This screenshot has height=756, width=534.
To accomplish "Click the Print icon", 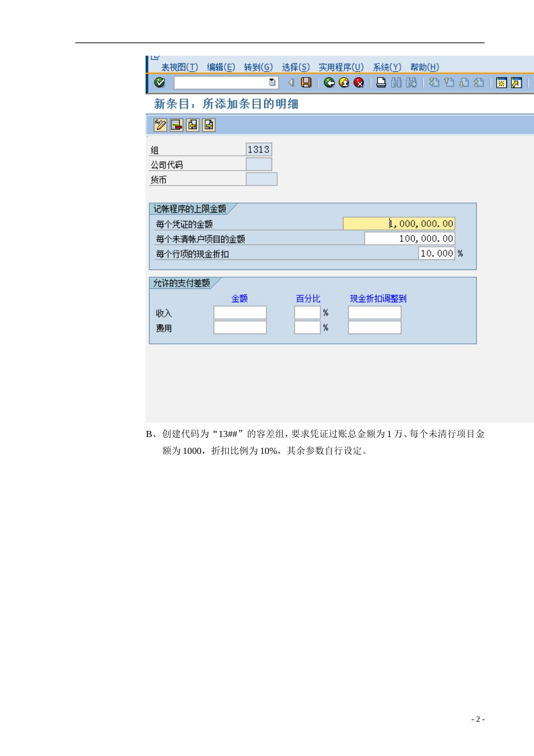I will coord(381,83).
